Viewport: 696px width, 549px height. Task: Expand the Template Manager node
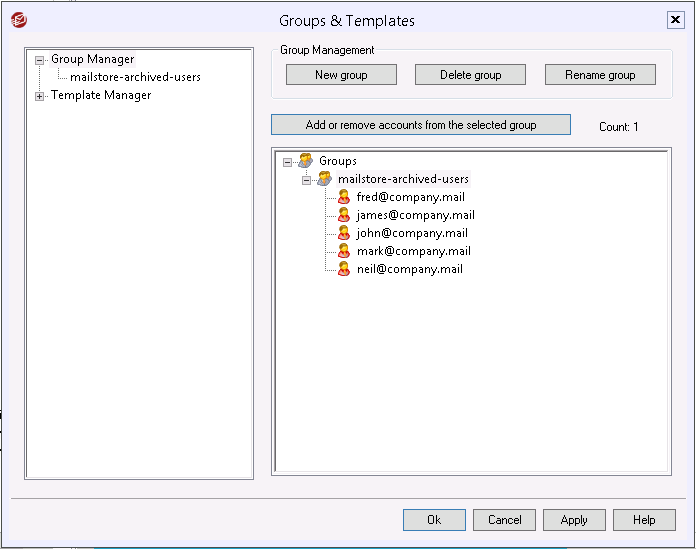(40, 96)
